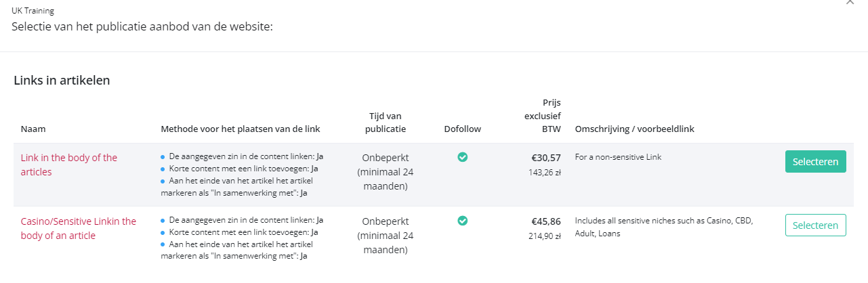Viewport: 868px width, 283px height.
Task: Click the Dofollow column header
Action: tap(462, 129)
